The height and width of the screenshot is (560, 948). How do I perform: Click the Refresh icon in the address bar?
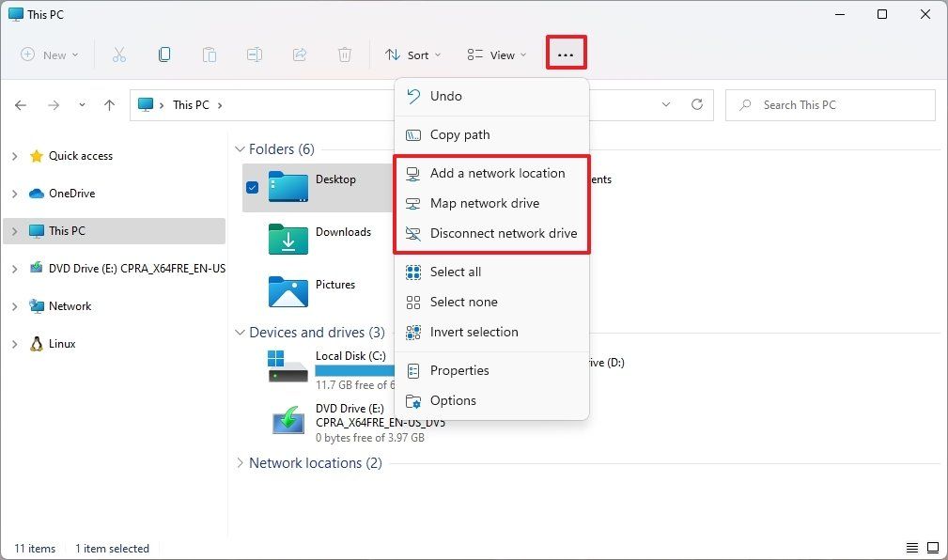tap(698, 104)
